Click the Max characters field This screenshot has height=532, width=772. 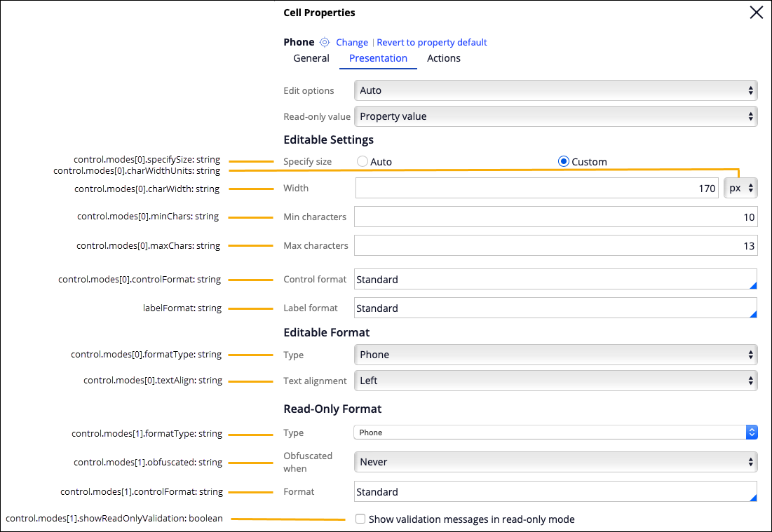(555, 245)
